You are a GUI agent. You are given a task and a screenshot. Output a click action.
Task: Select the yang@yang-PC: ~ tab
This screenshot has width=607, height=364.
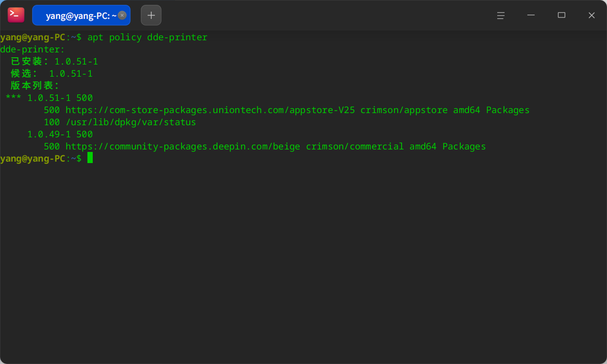click(x=81, y=15)
